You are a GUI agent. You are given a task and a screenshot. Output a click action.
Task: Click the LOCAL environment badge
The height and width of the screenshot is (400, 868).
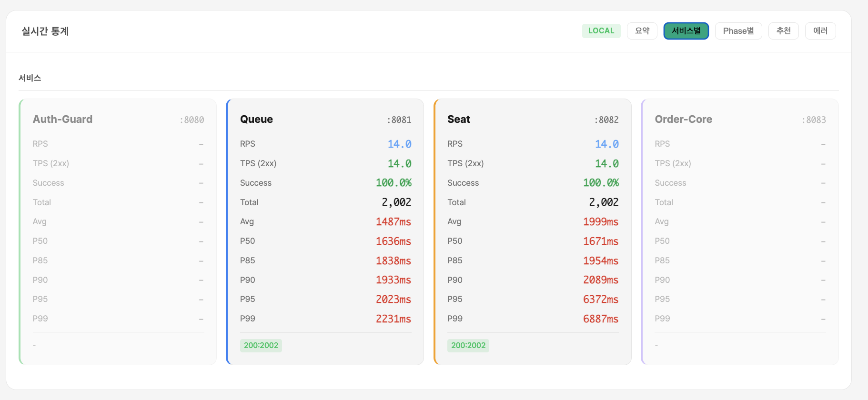pos(601,31)
